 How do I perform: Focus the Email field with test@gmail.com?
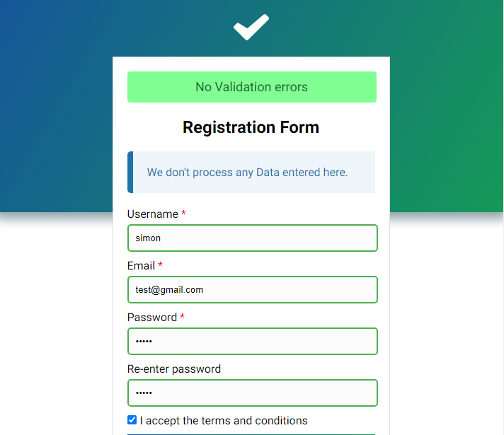[x=252, y=290]
